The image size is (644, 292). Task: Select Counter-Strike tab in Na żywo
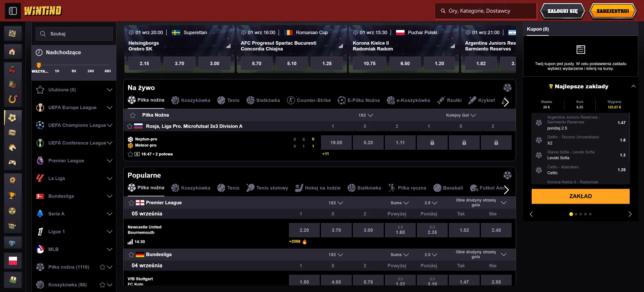[x=309, y=100]
